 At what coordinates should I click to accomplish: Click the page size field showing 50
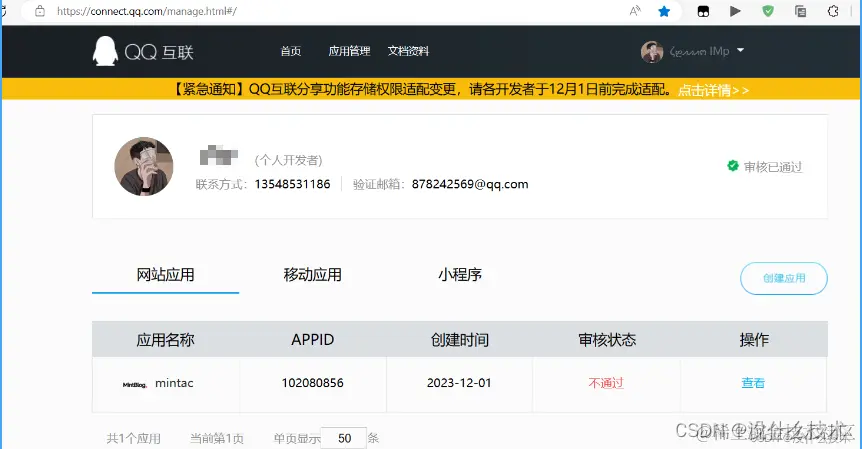(x=344, y=438)
